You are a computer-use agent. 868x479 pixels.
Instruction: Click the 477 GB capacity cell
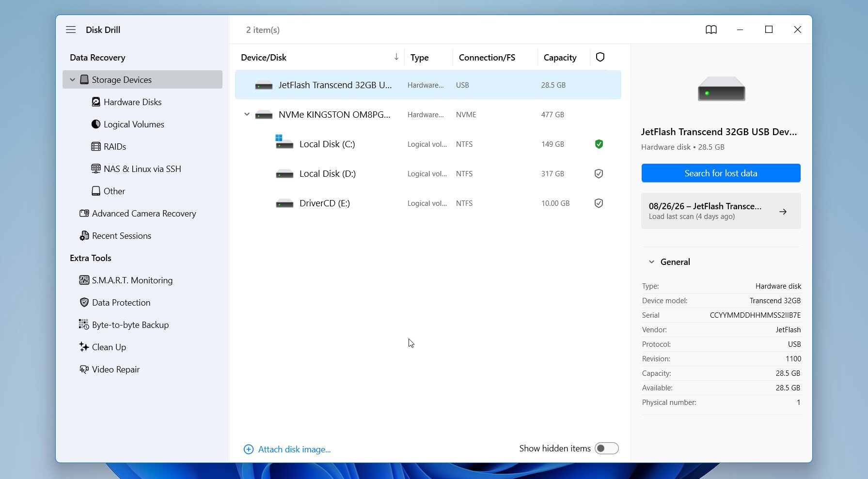(552, 114)
